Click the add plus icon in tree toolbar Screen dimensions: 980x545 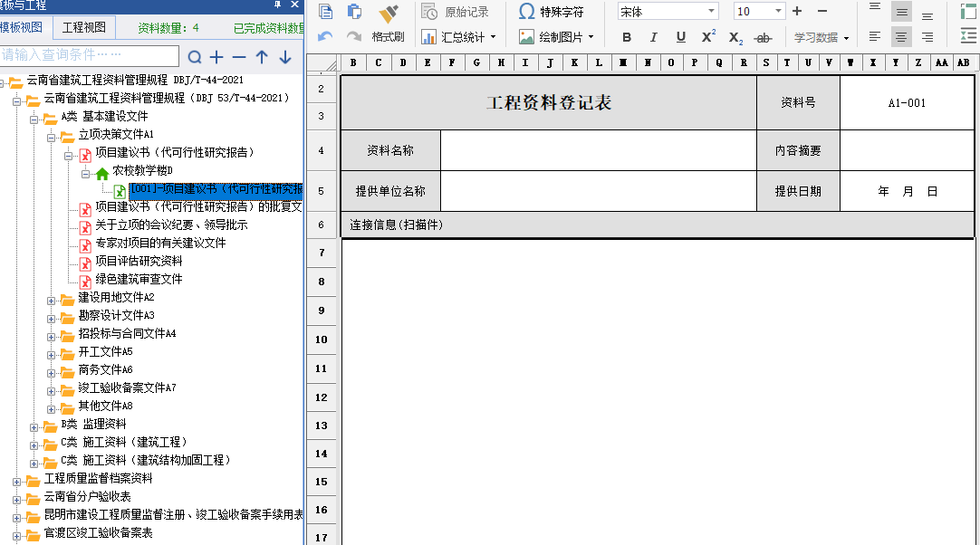coord(216,57)
